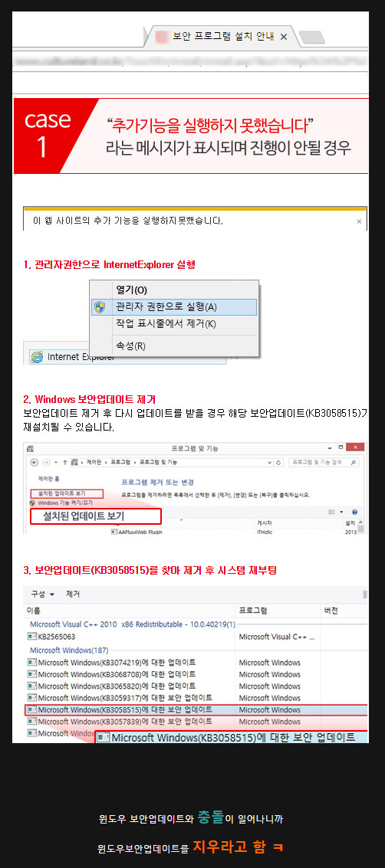385x868 pixels.
Task: Click the update icon beside KB2565063
Action: (32, 637)
